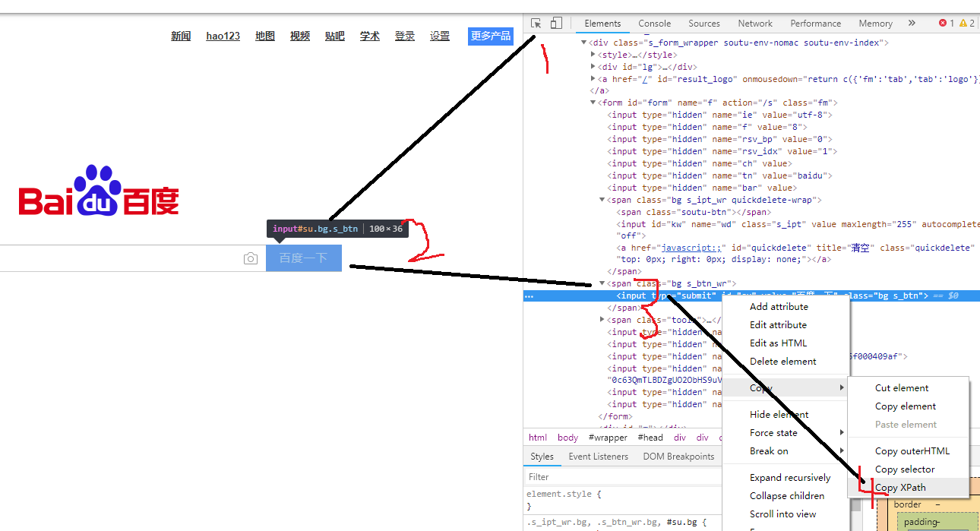
Task: Activate the inspect element picker icon
Action: 536,24
